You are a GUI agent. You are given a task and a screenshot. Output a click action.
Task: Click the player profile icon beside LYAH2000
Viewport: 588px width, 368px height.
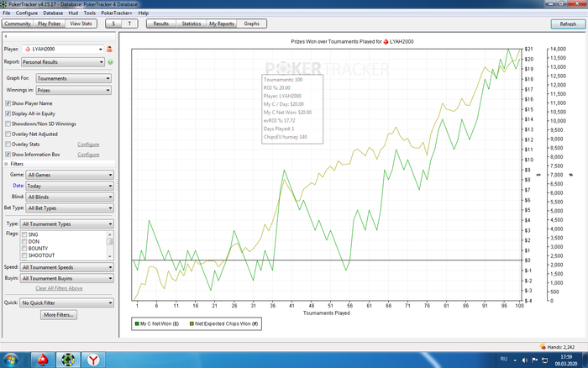(x=109, y=49)
